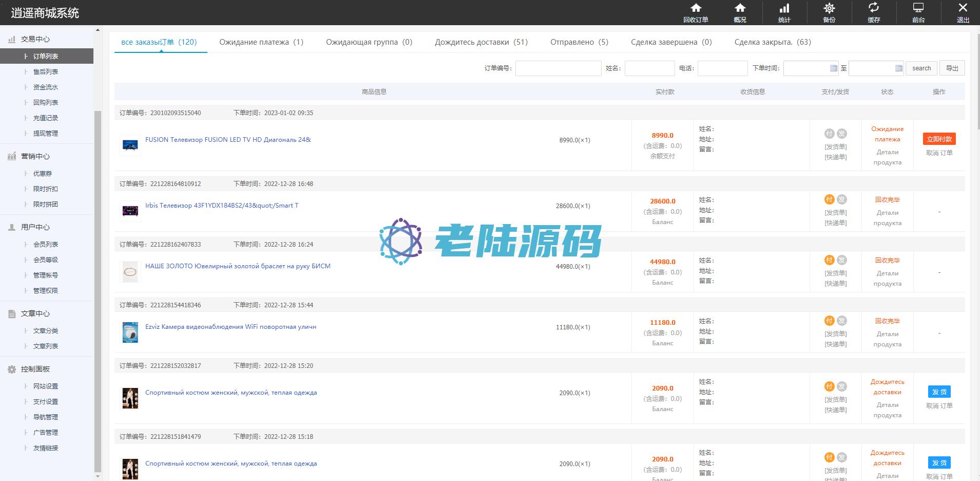Open calendar icon in start date field
Image resolution: width=980 pixels, height=481 pixels.
click(834, 68)
